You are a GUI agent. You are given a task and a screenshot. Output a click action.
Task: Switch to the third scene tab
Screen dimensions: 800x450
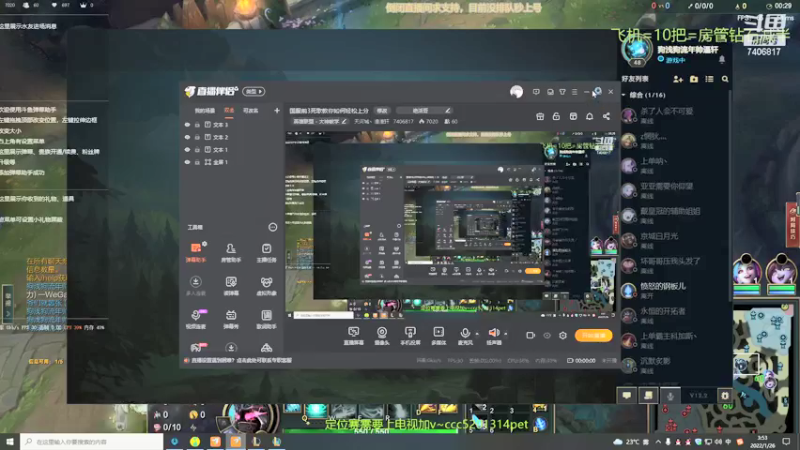coord(251,110)
